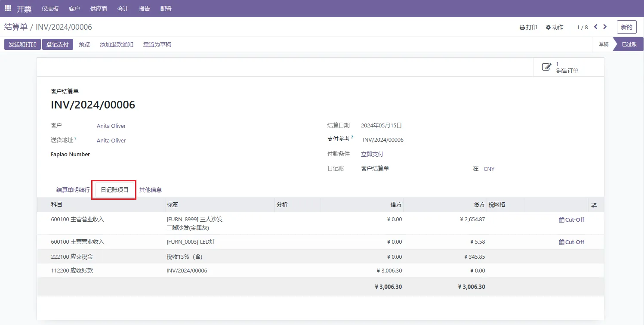
Task: Click 支付参考 value INV/2024/00006
Action: coord(383,140)
